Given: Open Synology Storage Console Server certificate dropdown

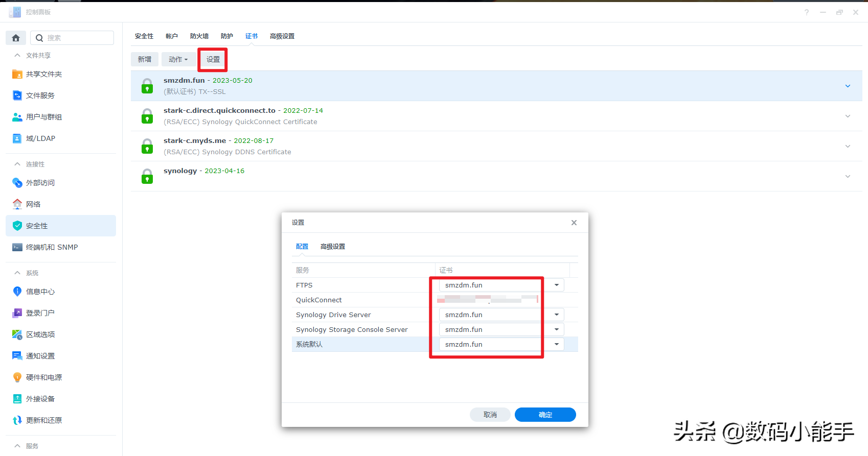Looking at the screenshot, I should [x=557, y=329].
